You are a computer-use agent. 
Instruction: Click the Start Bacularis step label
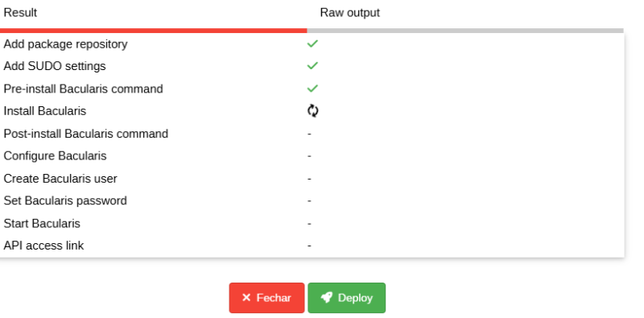tap(42, 224)
